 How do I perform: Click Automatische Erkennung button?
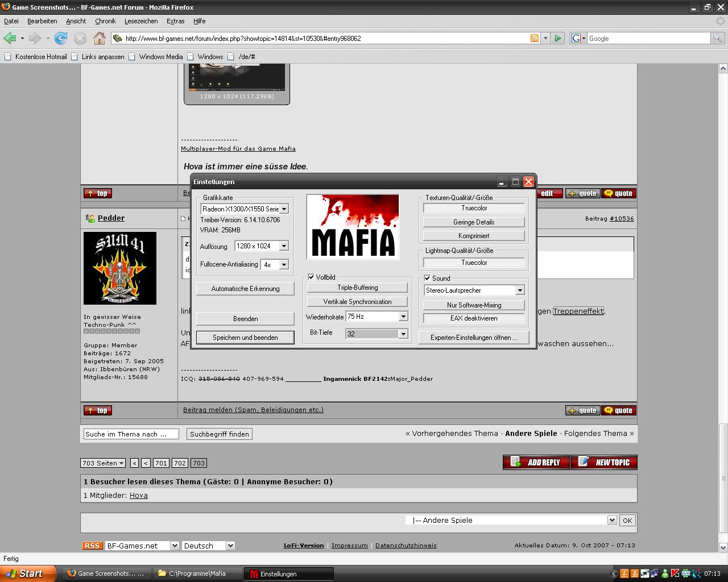point(245,289)
